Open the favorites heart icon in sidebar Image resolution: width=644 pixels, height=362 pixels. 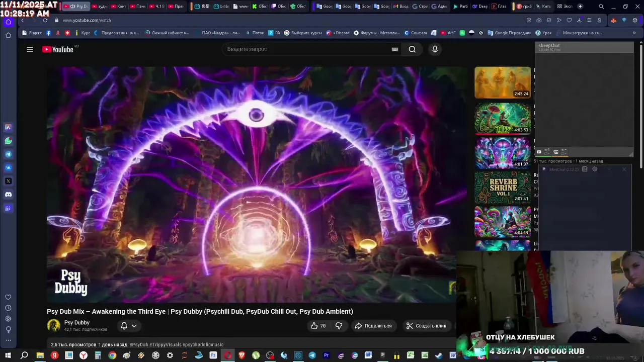8,297
